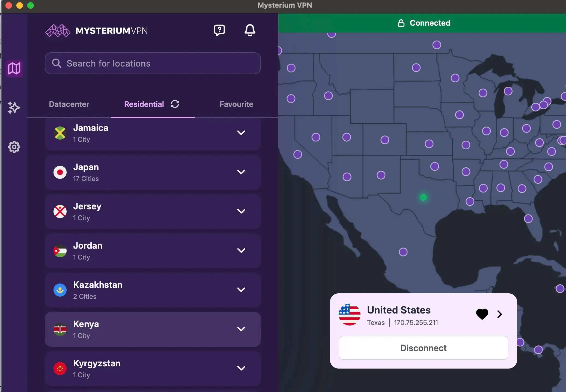Click the green connected node in Texas
Viewport: 566px width, 392px height.
coord(424,197)
